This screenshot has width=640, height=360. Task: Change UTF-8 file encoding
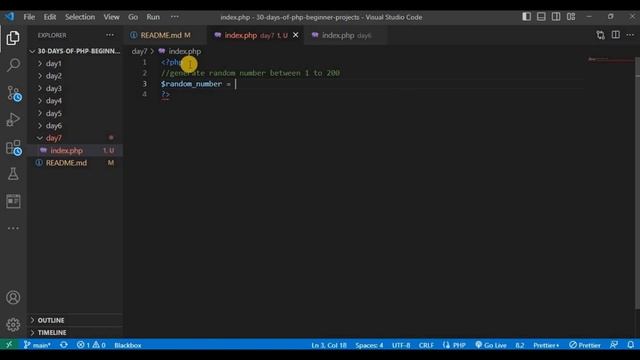tap(401, 345)
